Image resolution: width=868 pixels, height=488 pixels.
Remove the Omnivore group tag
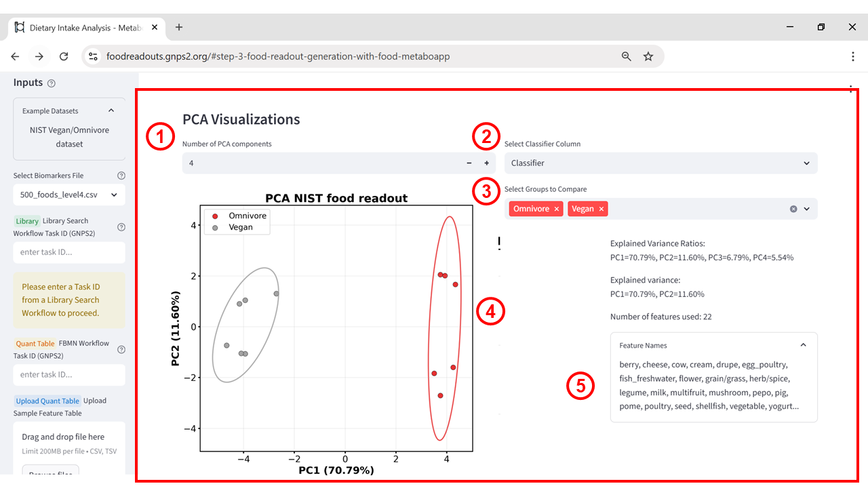(x=557, y=209)
